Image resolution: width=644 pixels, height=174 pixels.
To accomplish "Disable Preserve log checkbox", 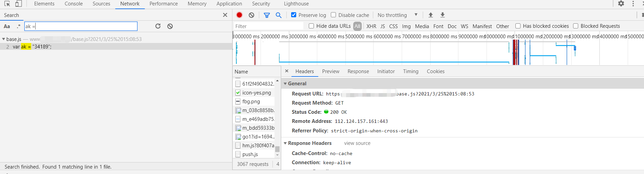I will tap(294, 15).
